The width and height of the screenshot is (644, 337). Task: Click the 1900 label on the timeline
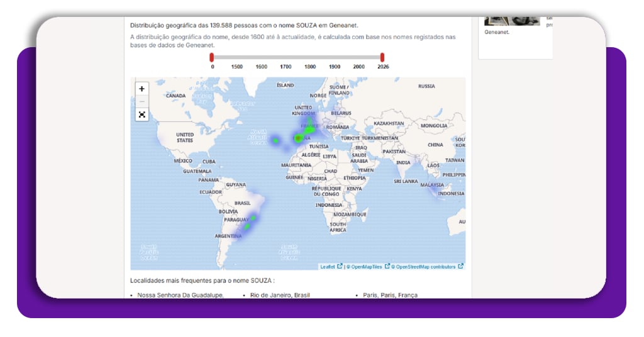[335, 67]
